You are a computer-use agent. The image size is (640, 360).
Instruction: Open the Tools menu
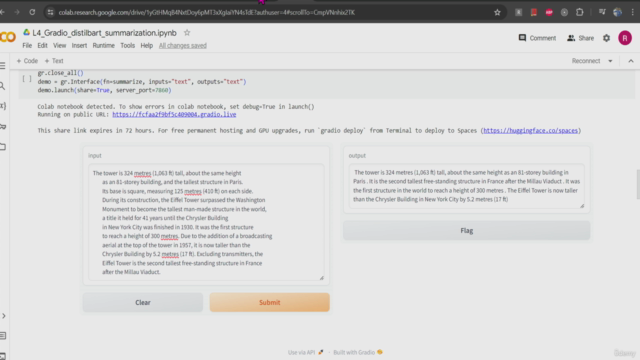point(127,45)
